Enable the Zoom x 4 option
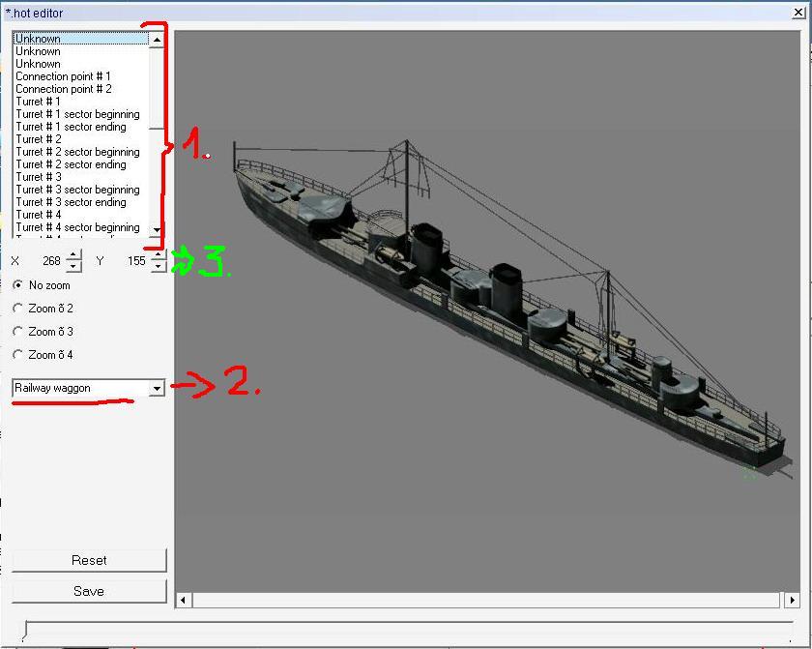Image resolution: width=812 pixels, height=649 pixels. 43,355
